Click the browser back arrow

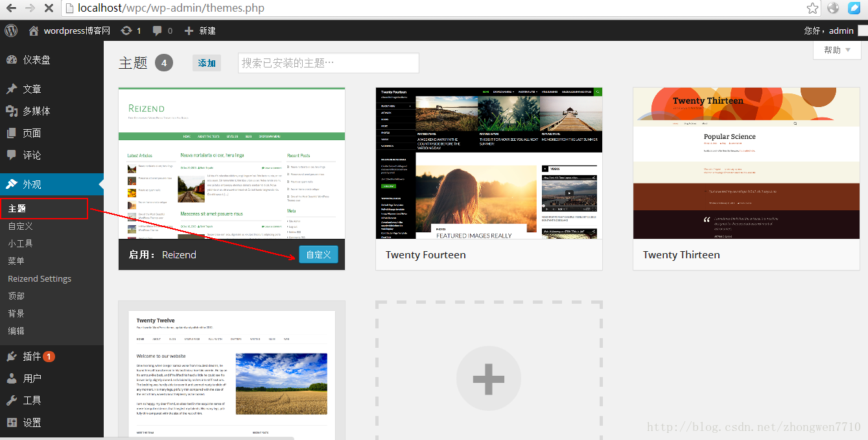[11, 8]
